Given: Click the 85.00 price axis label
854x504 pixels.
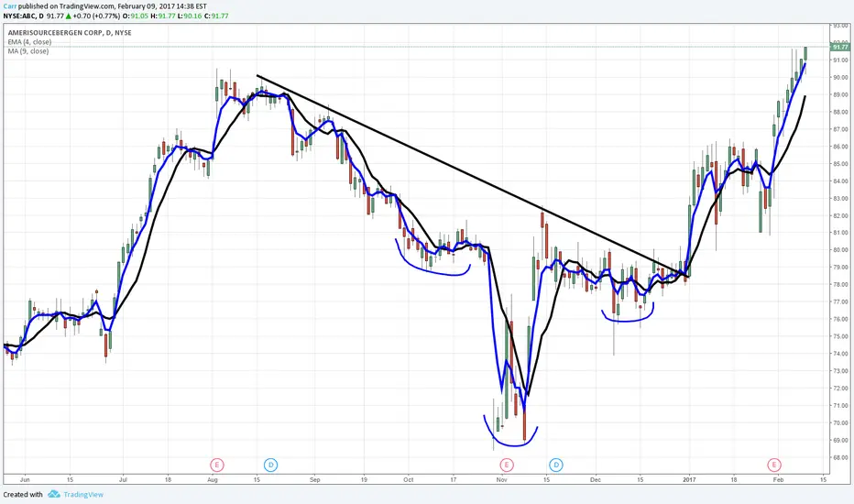Looking at the screenshot, I should tap(840, 164).
